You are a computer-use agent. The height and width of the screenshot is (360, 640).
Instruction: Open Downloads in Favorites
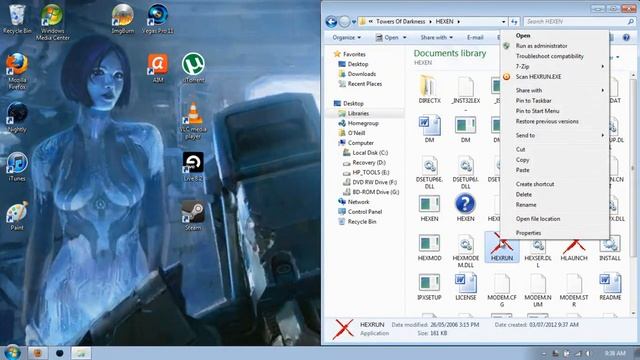coord(357,74)
